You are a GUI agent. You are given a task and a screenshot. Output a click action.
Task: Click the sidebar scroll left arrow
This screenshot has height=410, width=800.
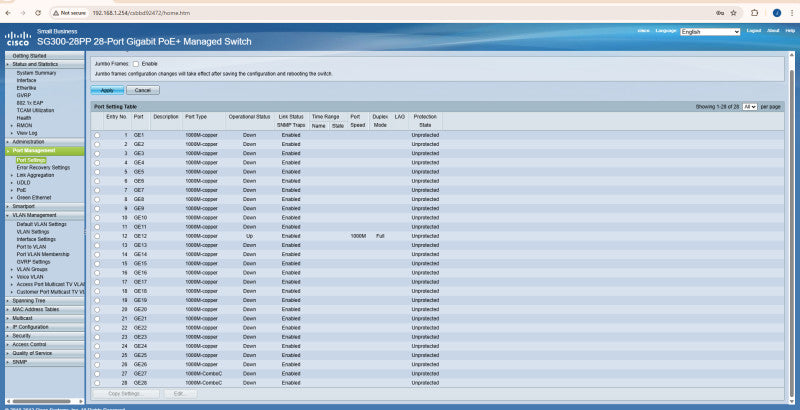pos(8,401)
